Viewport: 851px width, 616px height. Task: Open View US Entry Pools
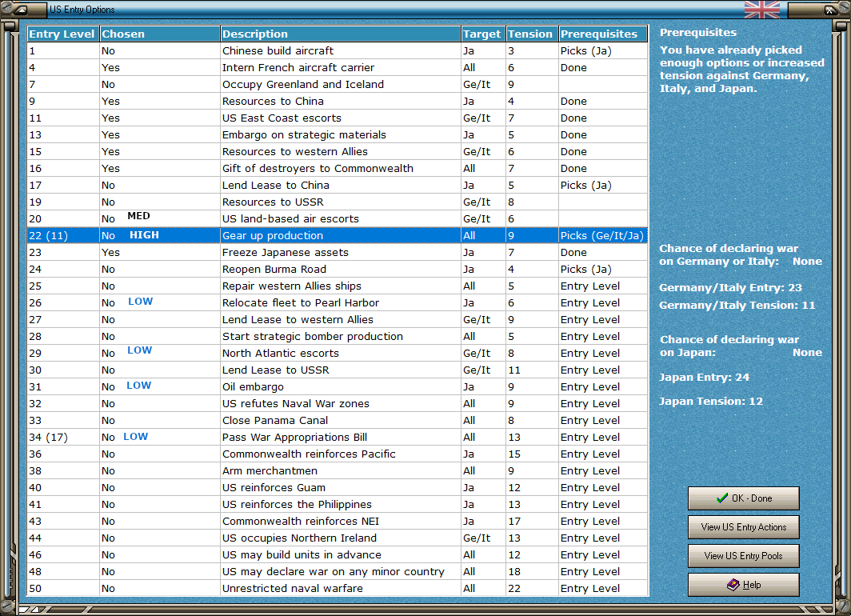(x=743, y=556)
